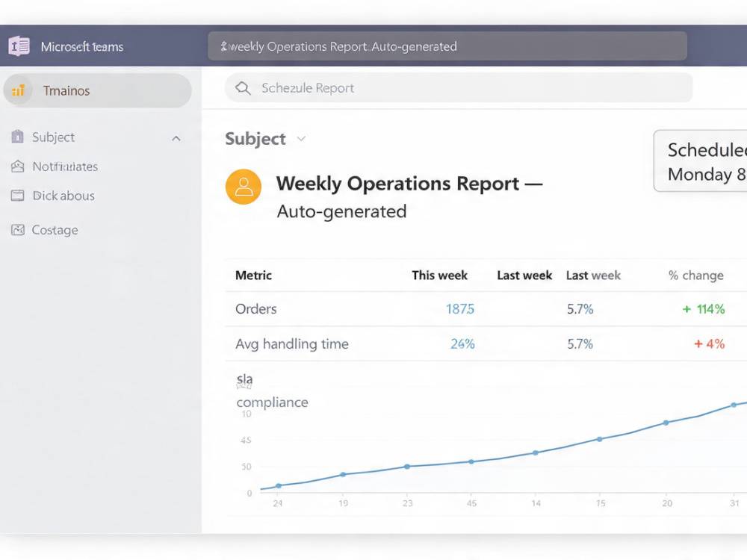Image resolution: width=747 pixels, height=560 pixels.
Task: Click the chart data point above x-axis 20
Action: 666,423
